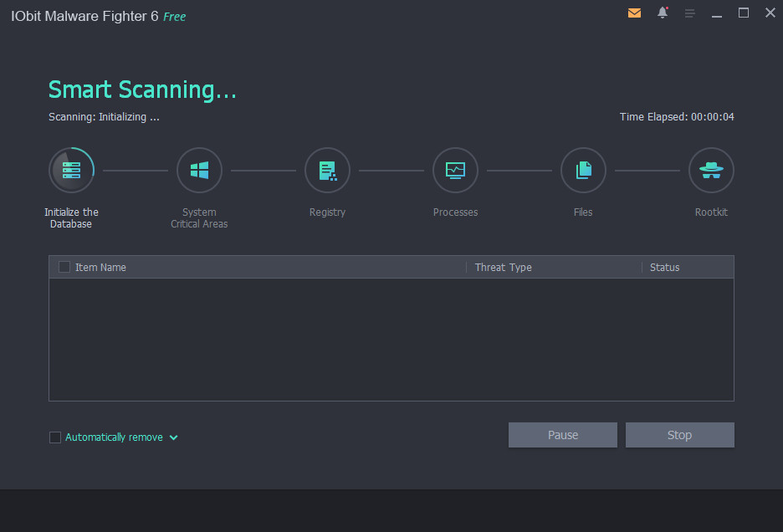Image resolution: width=783 pixels, height=532 pixels.
Task: Click the Processes monitor icon
Action: [455, 171]
